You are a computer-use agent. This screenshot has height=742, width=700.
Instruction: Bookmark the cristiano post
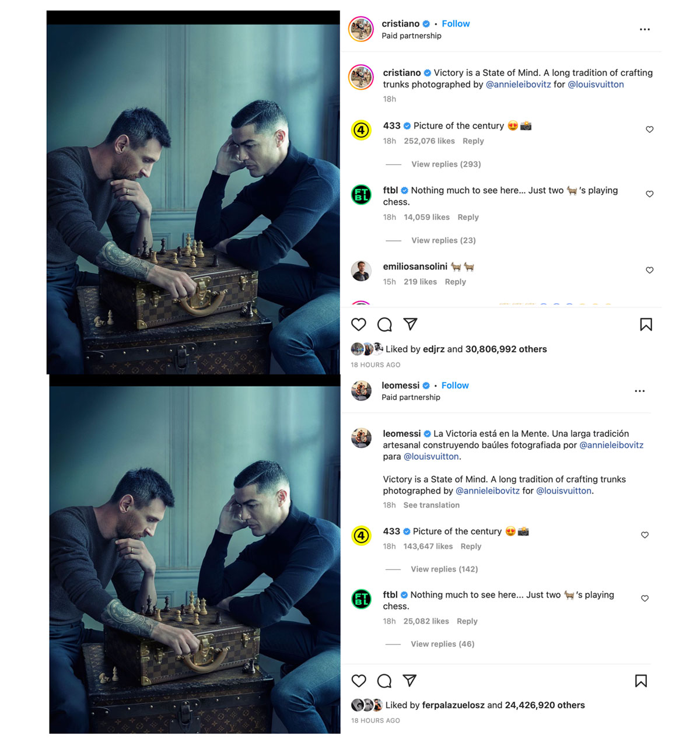[x=646, y=324]
